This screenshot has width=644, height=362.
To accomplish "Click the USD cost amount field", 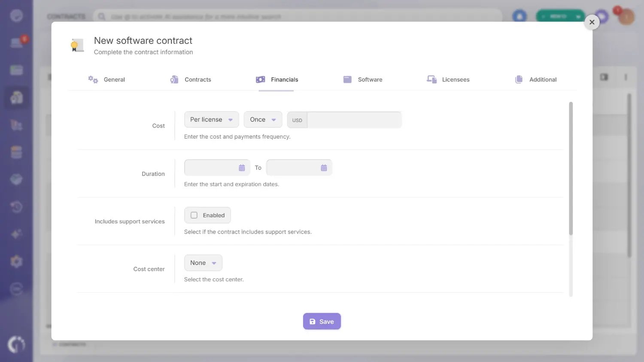I will pyautogui.click(x=354, y=120).
